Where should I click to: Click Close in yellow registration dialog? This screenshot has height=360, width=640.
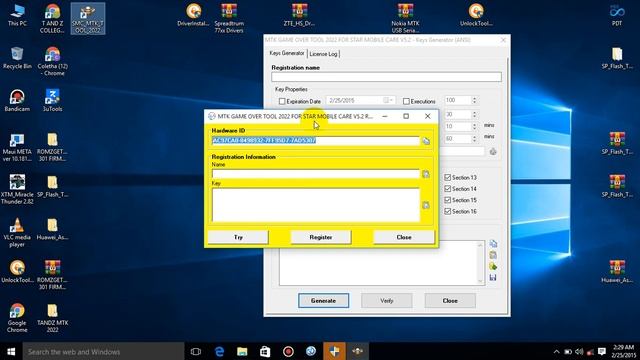point(404,237)
